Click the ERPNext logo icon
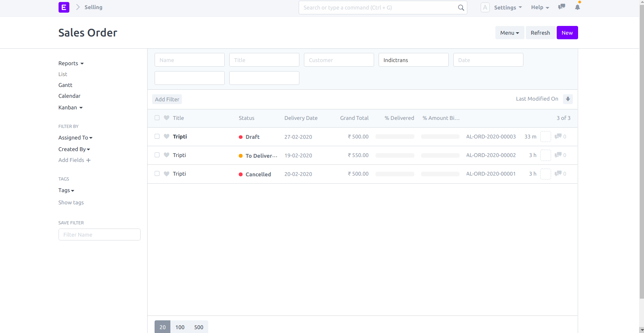The width and height of the screenshot is (644, 333). pyautogui.click(x=64, y=7)
